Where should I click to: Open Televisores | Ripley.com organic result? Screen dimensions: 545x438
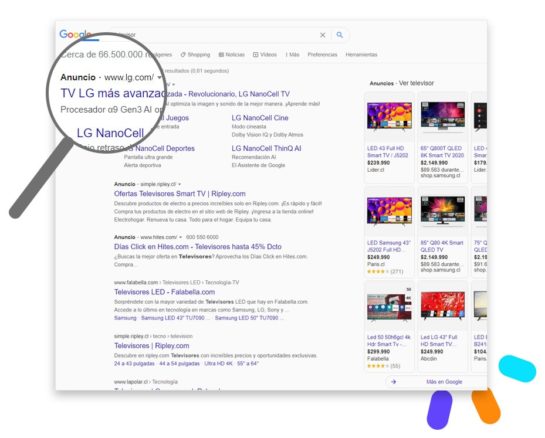pos(152,346)
